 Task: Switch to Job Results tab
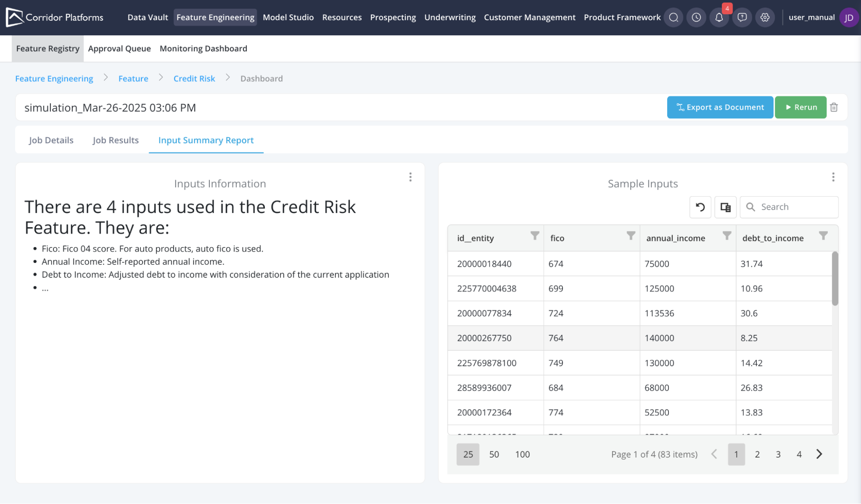115,140
